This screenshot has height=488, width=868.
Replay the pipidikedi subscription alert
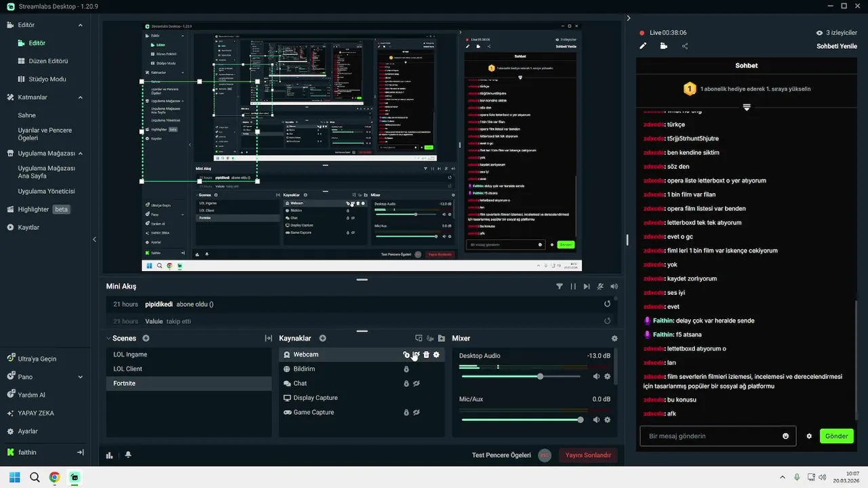point(607,304)
